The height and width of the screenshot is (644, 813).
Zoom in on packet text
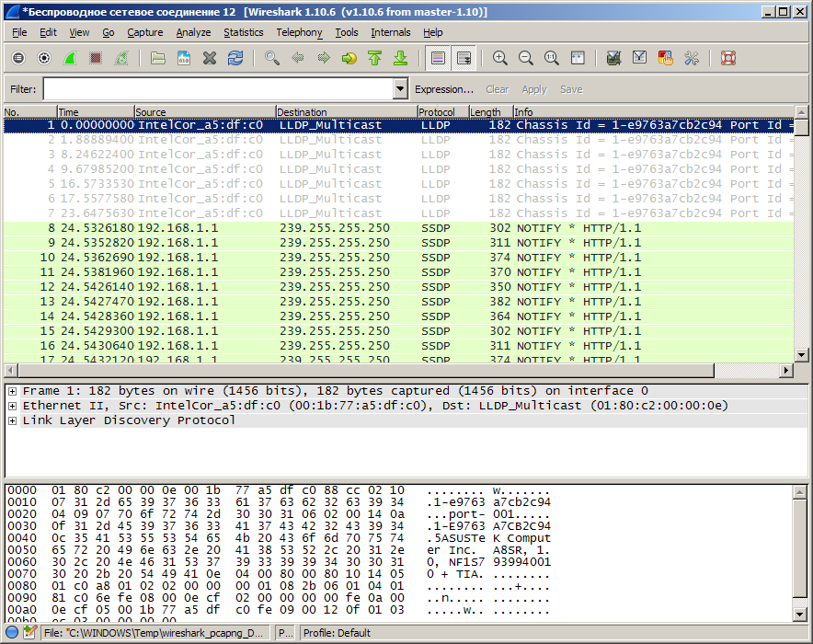499,58
